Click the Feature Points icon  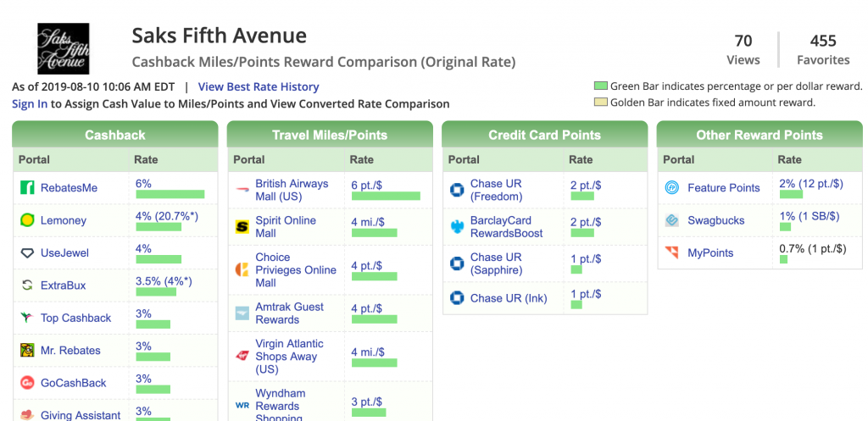(x=671, y=187)
